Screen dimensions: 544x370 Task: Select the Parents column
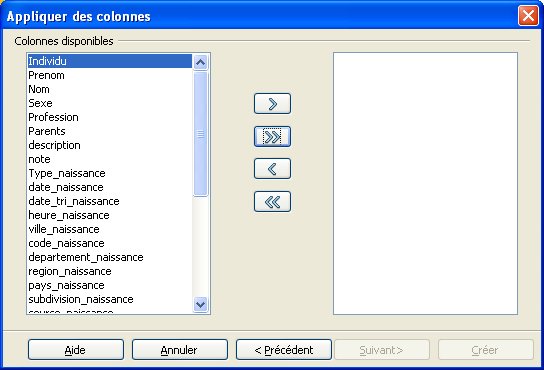coord(110,131)
